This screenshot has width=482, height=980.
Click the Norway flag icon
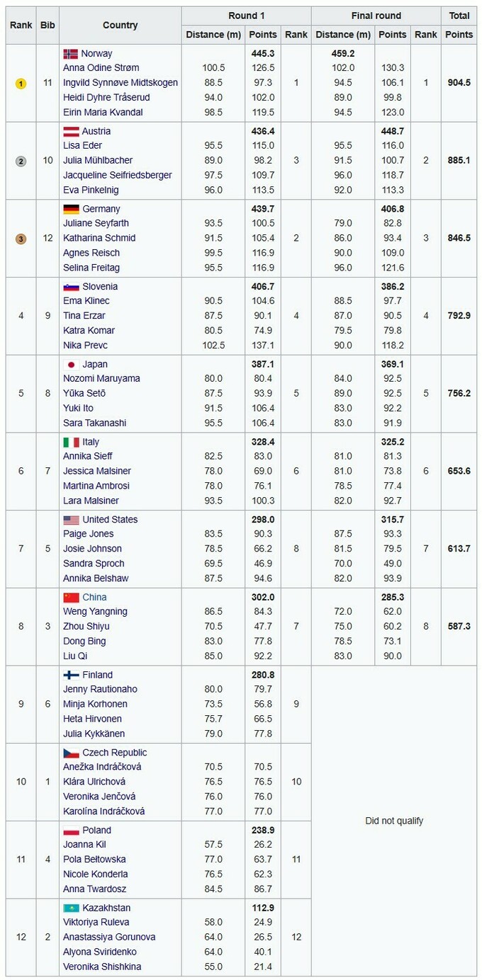tap(70, 54)
